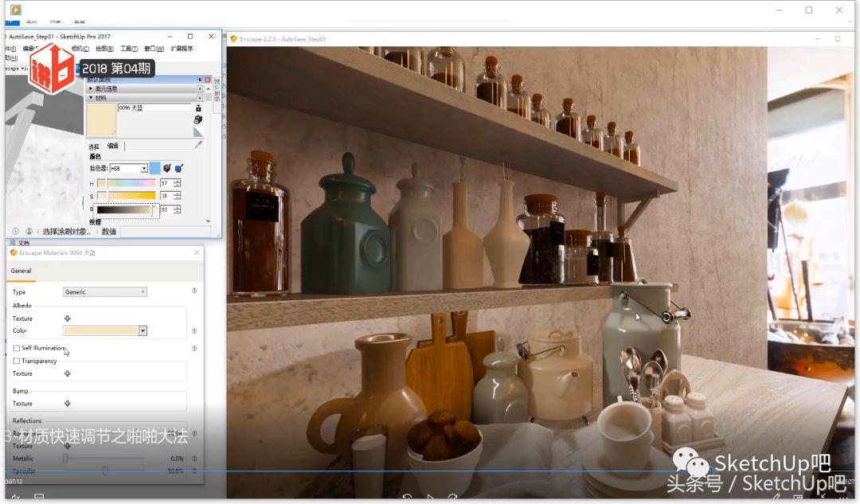860x504 pixels.
Task: Add a Transparency texture with plus icon
Action: [x=68, y=373]
